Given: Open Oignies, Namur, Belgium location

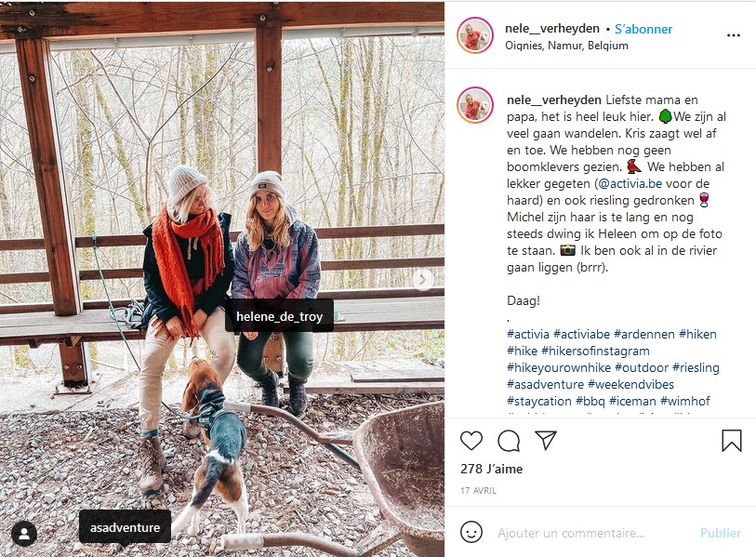Looking at the screenshot, I should coord(566,46).
